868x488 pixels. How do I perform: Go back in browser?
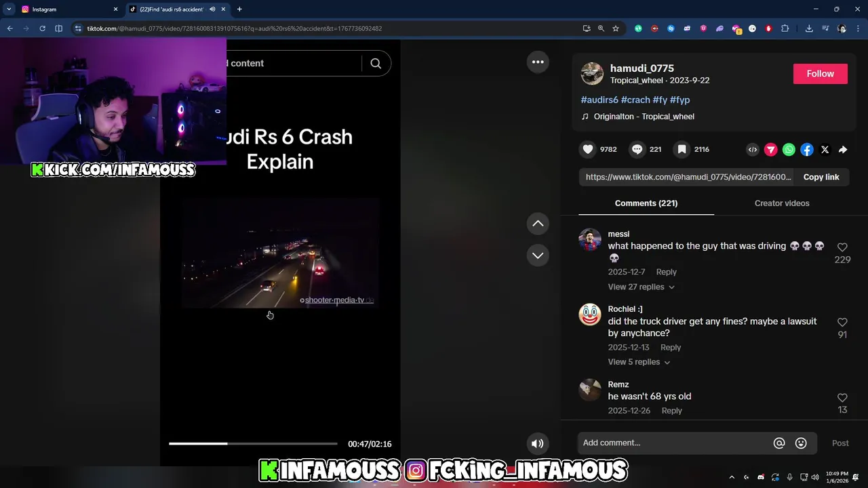click(9, 28)
